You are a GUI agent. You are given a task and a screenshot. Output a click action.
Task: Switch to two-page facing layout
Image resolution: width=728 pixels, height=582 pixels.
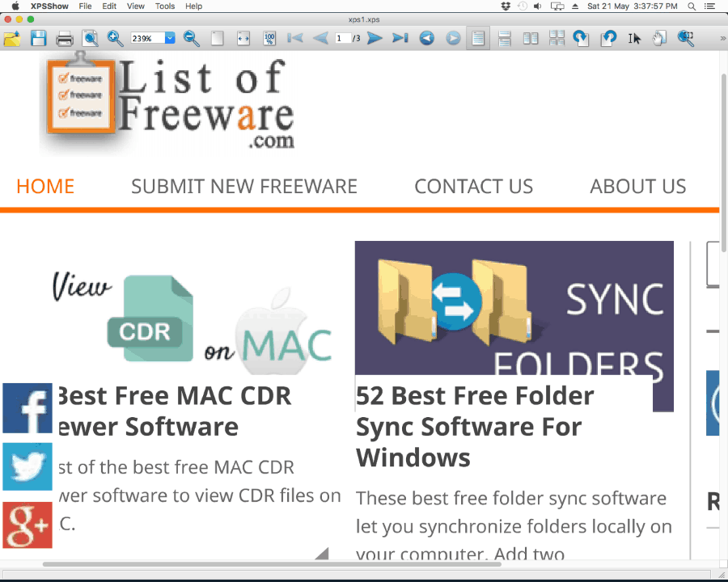click(530, 38)
